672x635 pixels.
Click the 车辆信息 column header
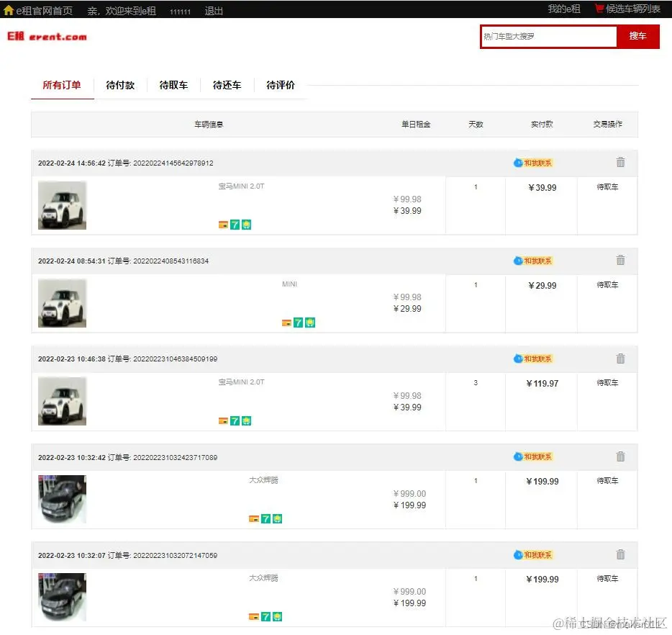[209, 125]
